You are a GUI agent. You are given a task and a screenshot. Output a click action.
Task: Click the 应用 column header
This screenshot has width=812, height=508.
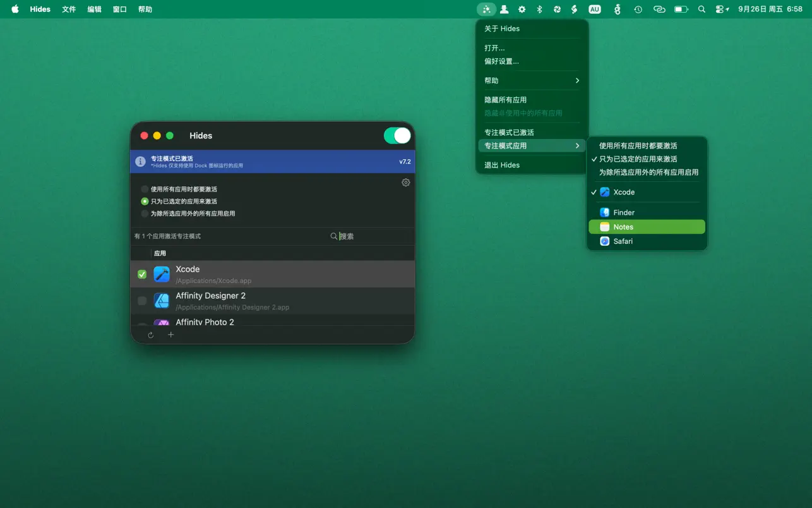160,253
